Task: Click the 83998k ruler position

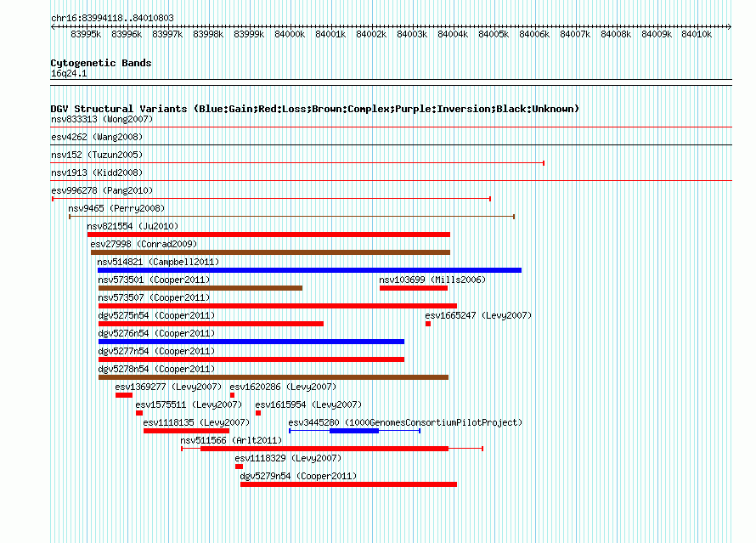Action: tap(208, 34)
